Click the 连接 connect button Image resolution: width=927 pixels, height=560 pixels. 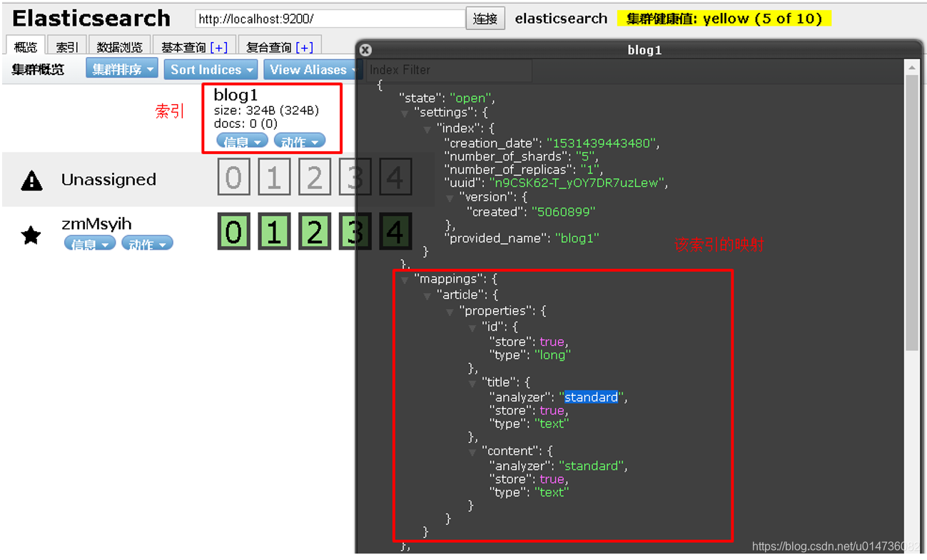[x=485, y=19]
